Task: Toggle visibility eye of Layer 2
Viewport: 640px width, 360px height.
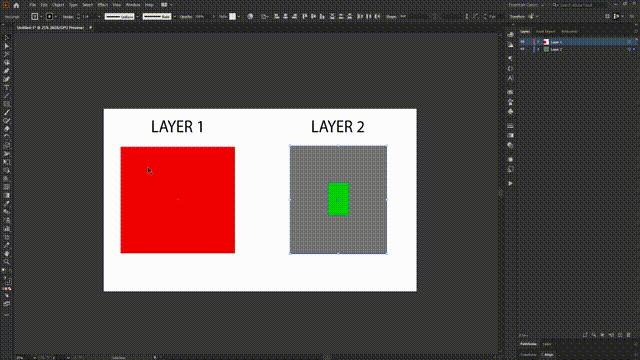Action: [x=522, y=49]
